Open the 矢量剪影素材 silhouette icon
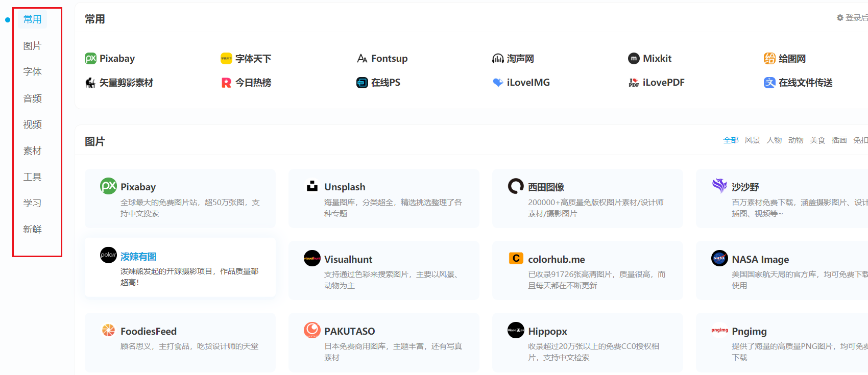The image size is (868, 375). point(90,83)
